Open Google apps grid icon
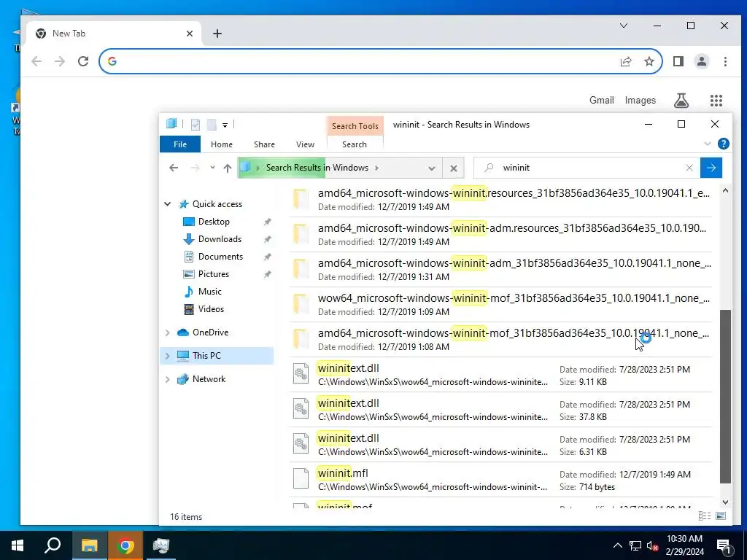 pyautogui.click(x=716, y=101)
